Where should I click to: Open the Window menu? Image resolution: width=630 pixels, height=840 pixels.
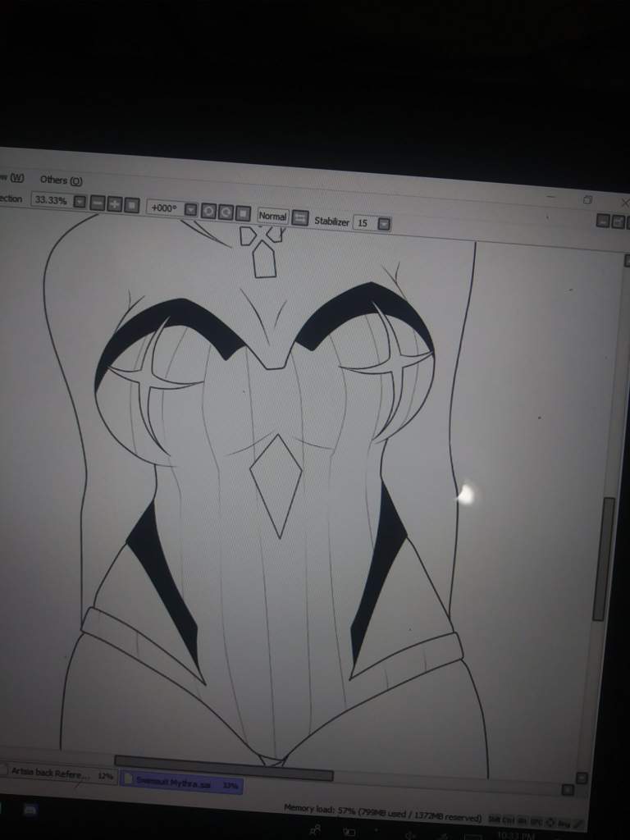tap(15, 178)
